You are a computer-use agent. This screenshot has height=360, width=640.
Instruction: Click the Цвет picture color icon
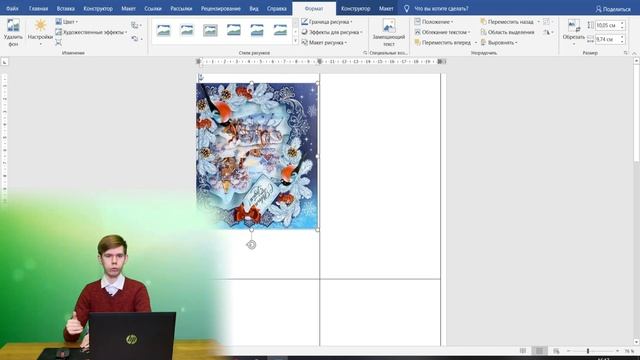click(59, 22)
